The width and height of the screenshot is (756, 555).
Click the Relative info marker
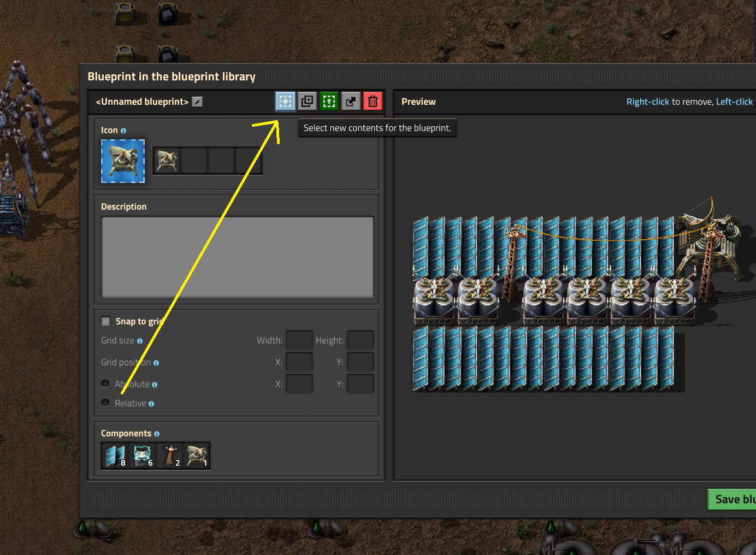[x=151, y=404]
